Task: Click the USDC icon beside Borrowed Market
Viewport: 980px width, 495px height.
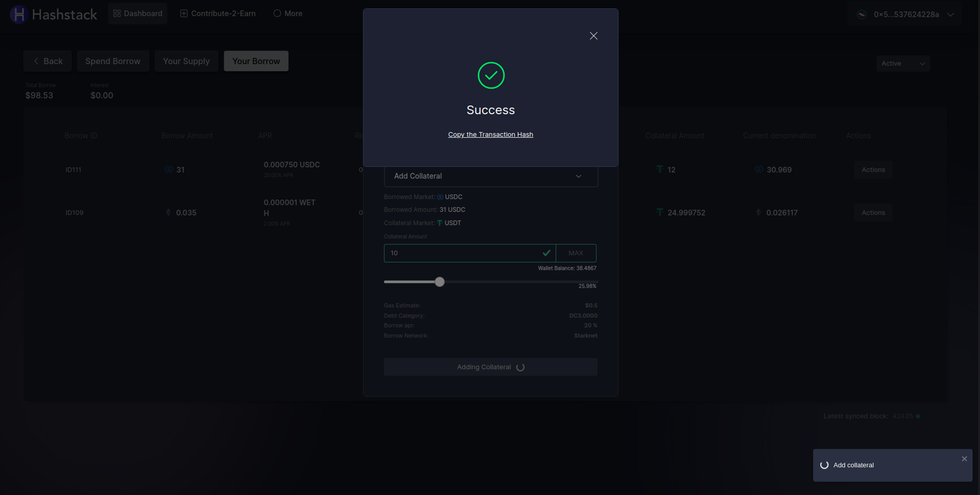Action: pyautogui.click(x=440, y=197)
